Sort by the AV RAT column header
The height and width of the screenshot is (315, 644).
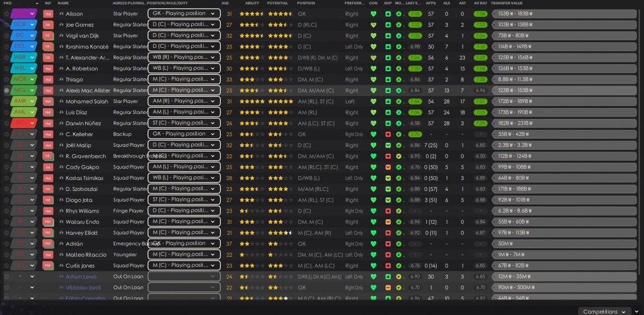pyautogui.click(x=480, y=4)
